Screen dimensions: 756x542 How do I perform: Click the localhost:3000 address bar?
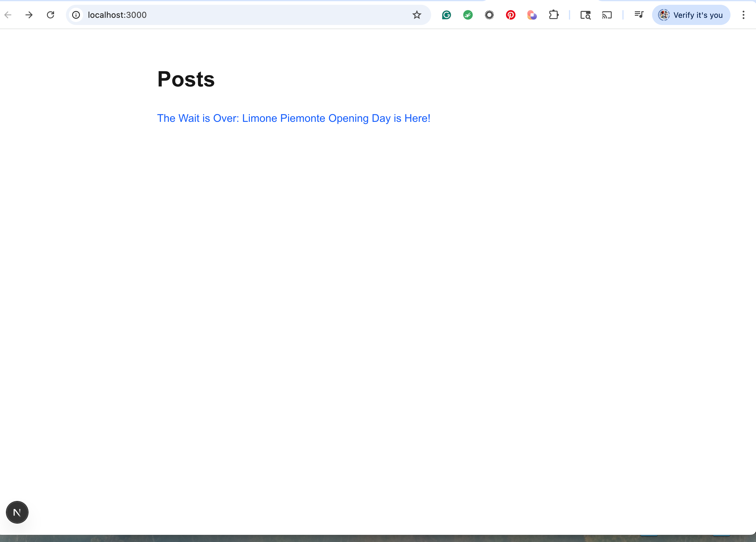click(233, 15)
